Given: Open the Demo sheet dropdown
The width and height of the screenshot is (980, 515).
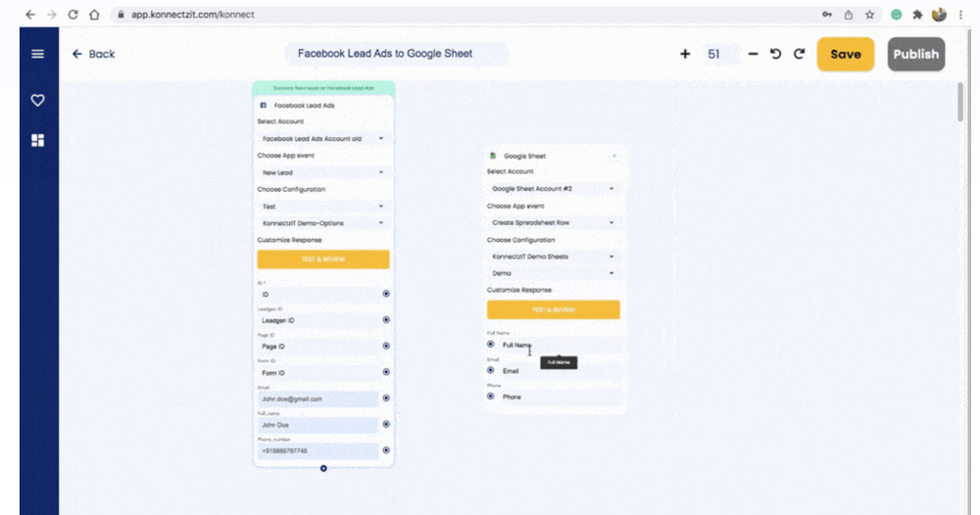Looking at the screenshot, I should pos(553,273).
